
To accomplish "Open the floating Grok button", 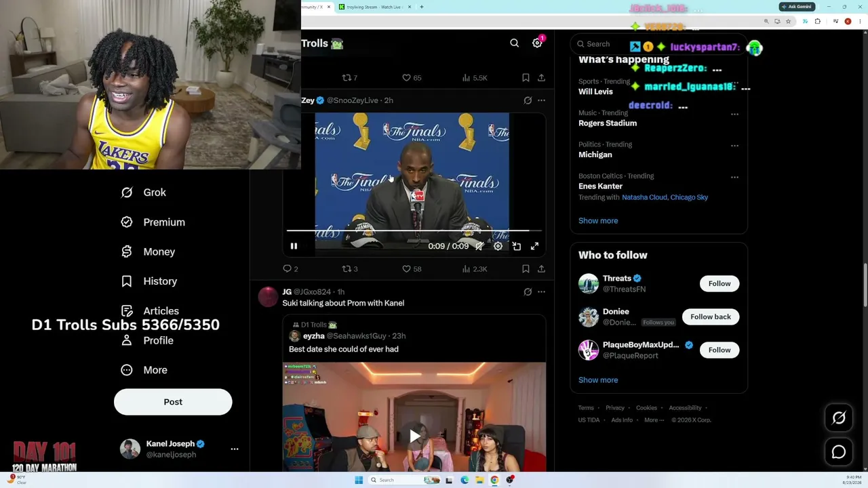I will point(839,418).
